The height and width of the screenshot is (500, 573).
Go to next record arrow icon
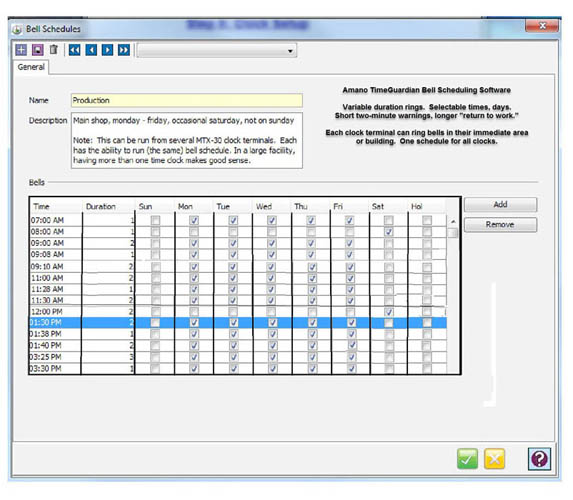tap(107, 50)
